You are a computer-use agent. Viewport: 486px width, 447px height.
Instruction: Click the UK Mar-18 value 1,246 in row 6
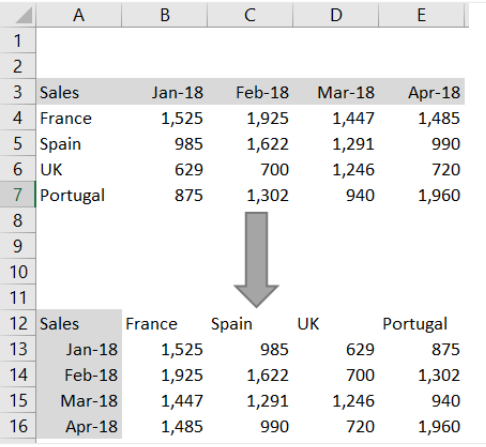[336, 169]
